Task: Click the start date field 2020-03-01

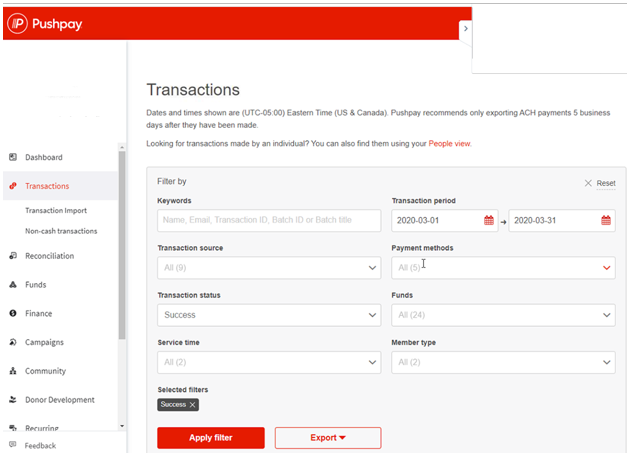Action: 444,220
